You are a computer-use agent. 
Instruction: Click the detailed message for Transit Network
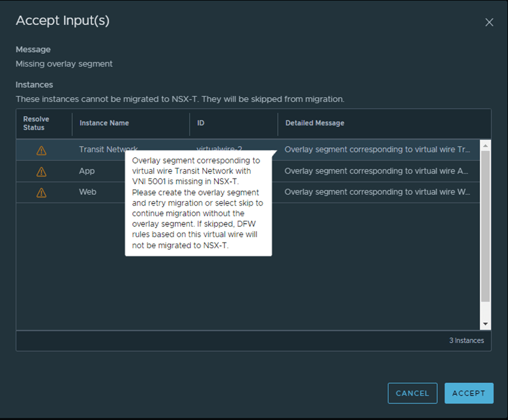377,150
